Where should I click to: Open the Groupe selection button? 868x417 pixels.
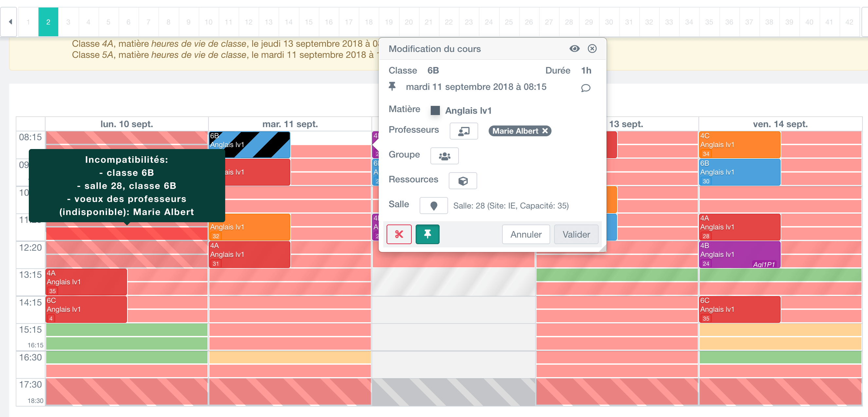(x=444, y=156)
